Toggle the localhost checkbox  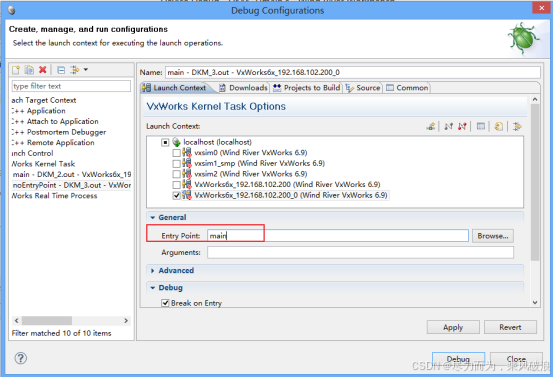pyautogui.click(x=165, y=142)
